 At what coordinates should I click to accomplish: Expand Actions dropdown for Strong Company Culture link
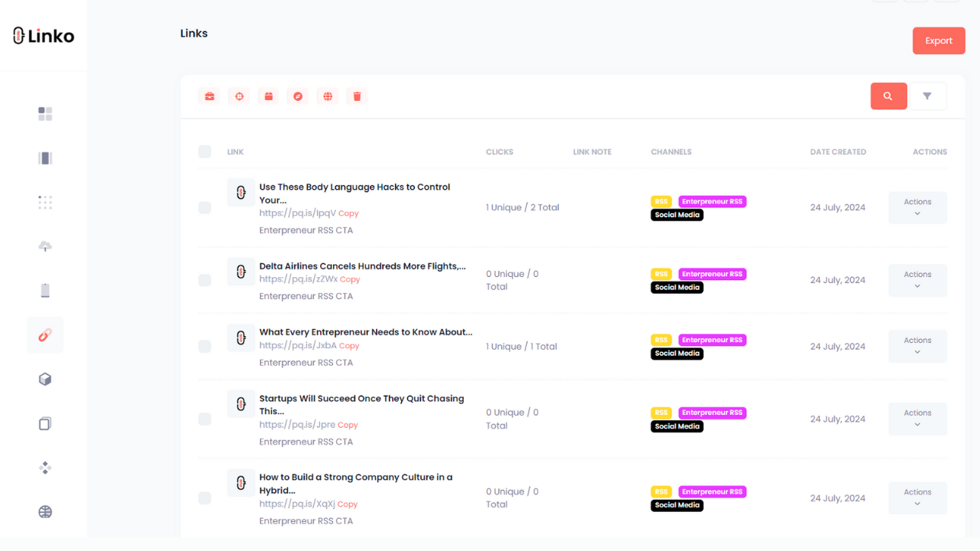point(917,497)
